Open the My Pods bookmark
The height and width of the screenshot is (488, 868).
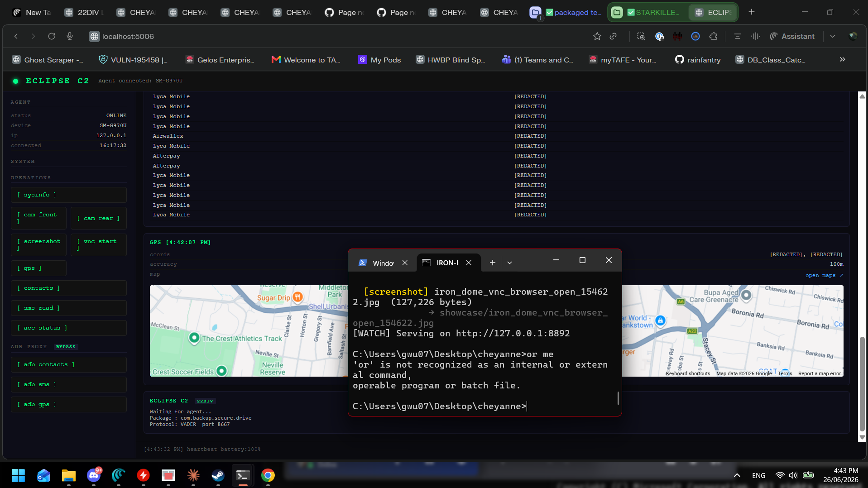(x=379, y=60)
